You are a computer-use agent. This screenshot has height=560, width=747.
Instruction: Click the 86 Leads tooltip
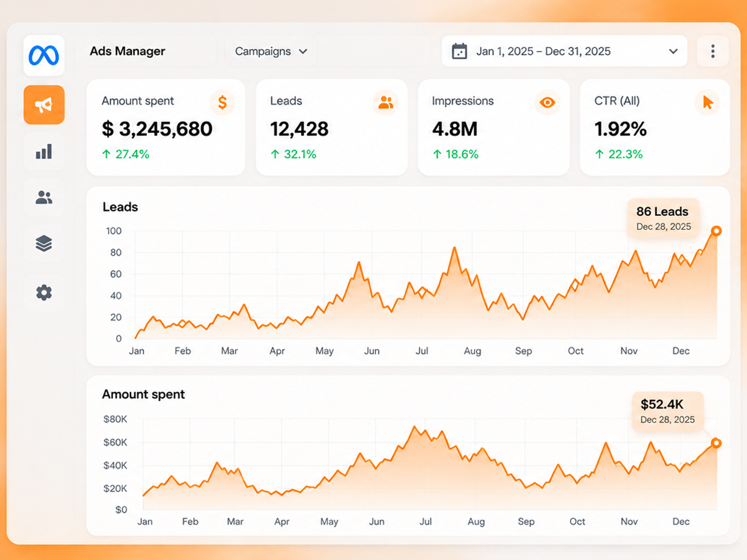(663, 218)
